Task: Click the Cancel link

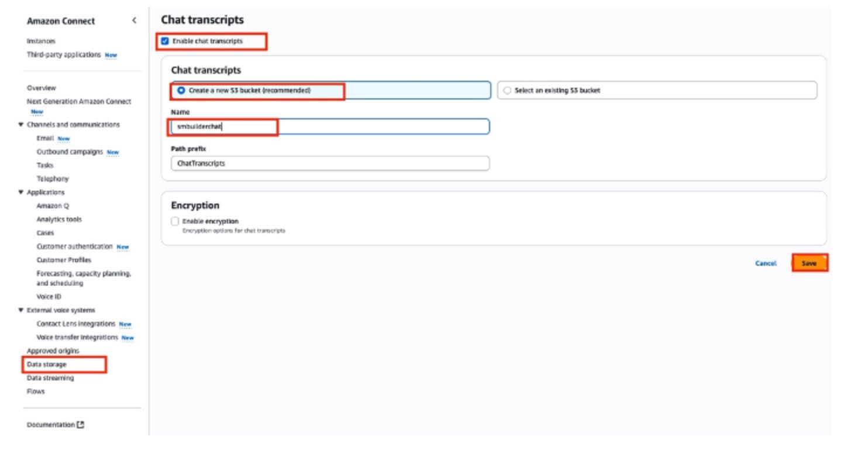Action: tap(765, 263)
